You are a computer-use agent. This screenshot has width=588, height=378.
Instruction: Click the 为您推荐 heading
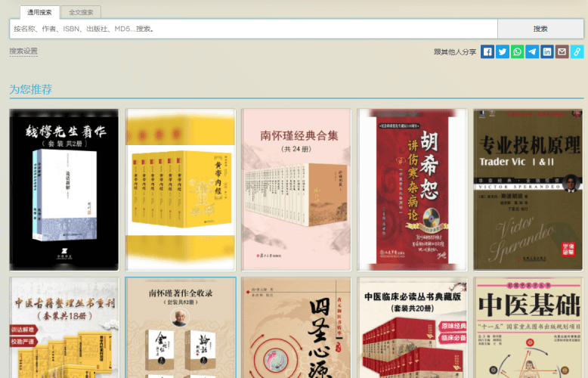[31, 89]
